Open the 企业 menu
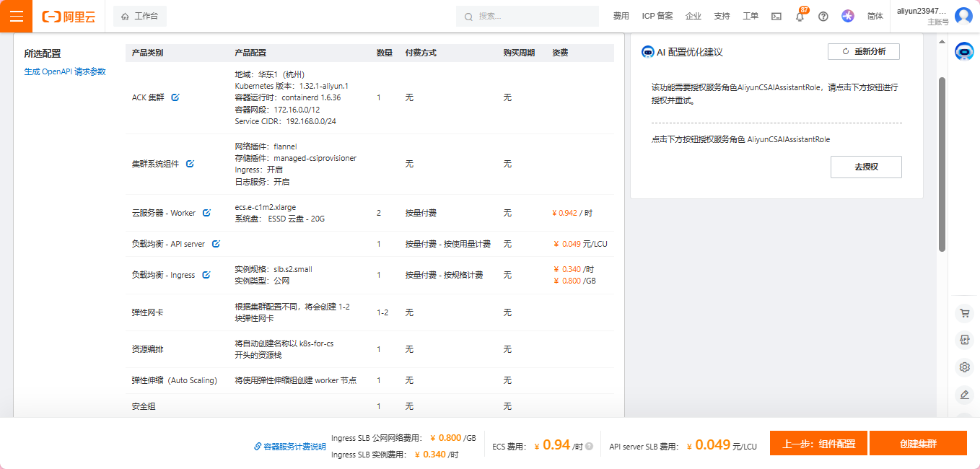This screenshot has height=469, width=980. (694, 16)
